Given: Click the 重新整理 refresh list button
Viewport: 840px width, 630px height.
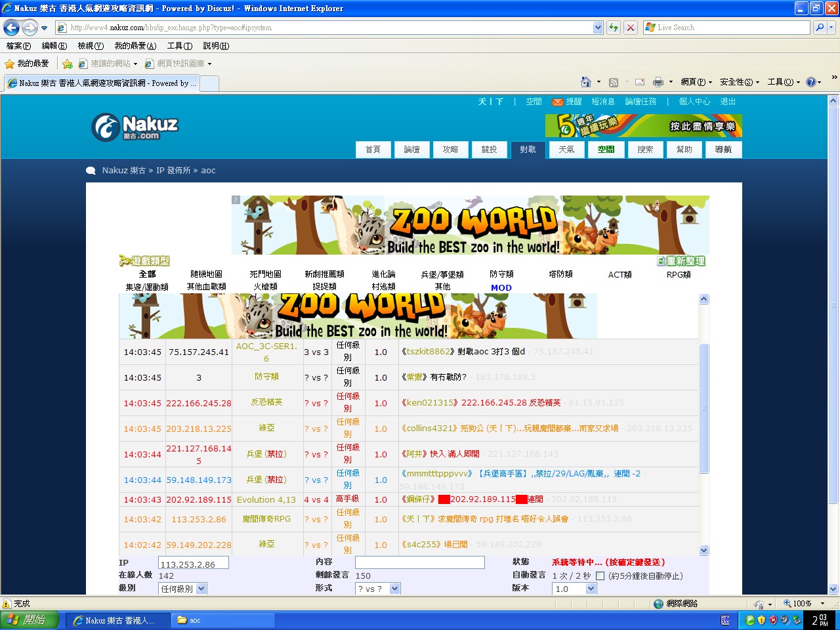Looking at the screenshot, I should pyautogui.click(x=682, y=261).
